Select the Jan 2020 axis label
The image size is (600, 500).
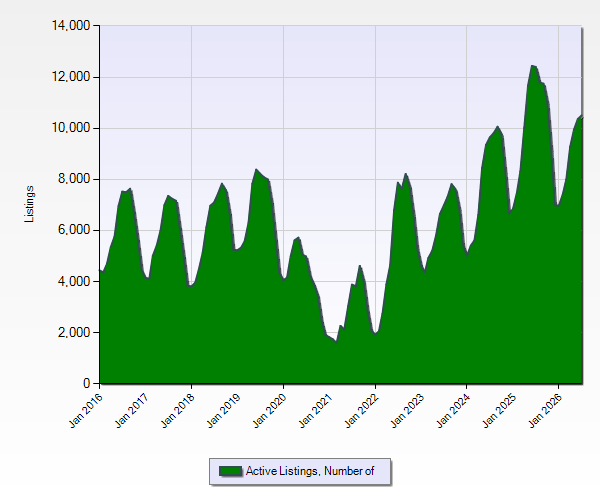[x=270, y=410]
